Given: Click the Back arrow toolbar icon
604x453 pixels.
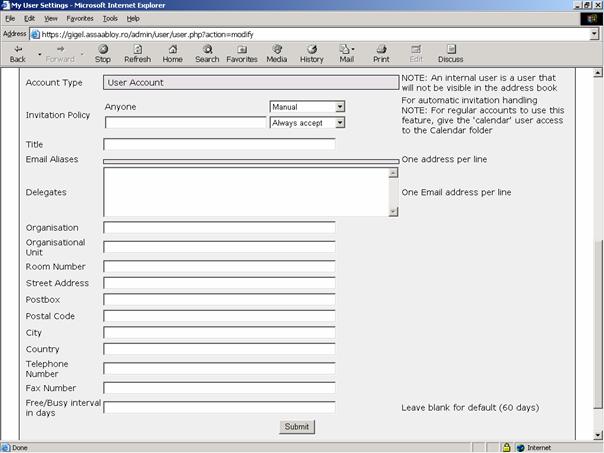Looking at the screenshot, I should [x=18, y=49].
